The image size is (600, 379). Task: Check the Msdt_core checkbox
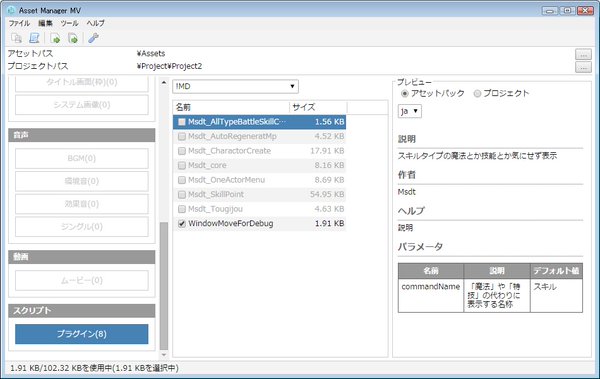tap(182, 165)
